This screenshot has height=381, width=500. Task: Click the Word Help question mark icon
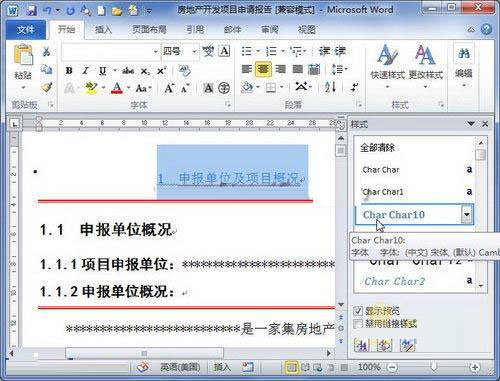pos(486,30)
